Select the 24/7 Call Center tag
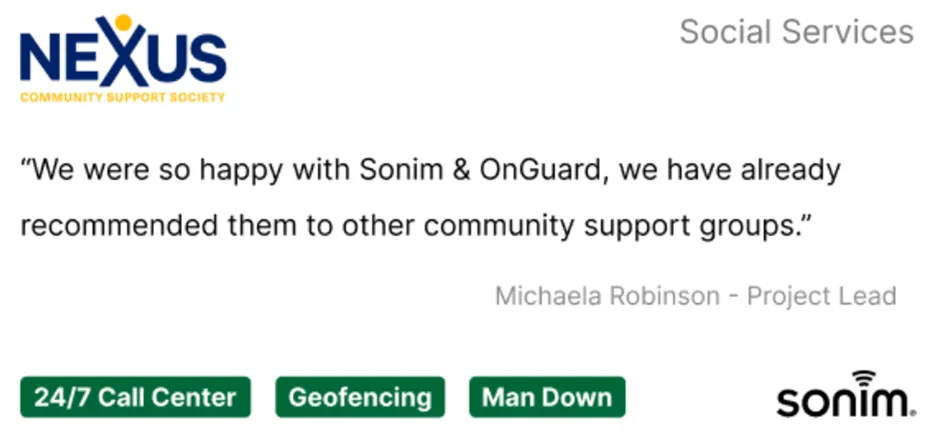Viewport: 930px width, 443px height. tap(135, 397)
